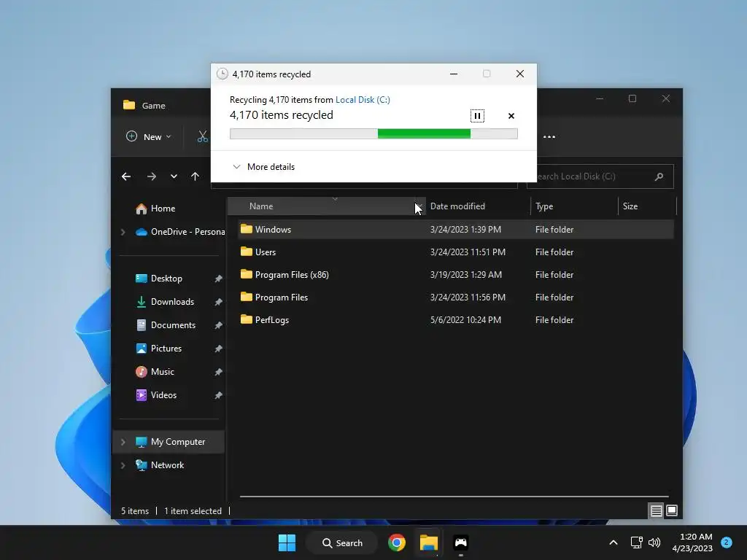
Task: Cancel the recycling operation with the X button
Action: 511,116
